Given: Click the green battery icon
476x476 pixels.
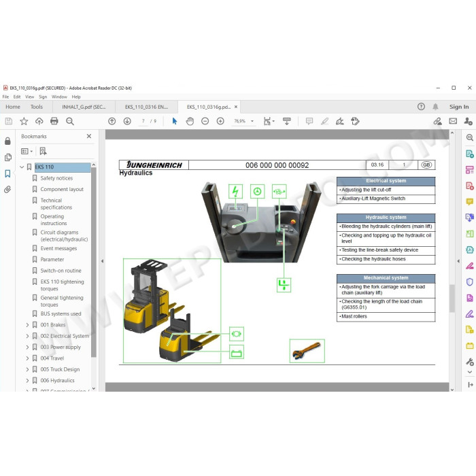Looking at the screenshot, I should 237,353.
